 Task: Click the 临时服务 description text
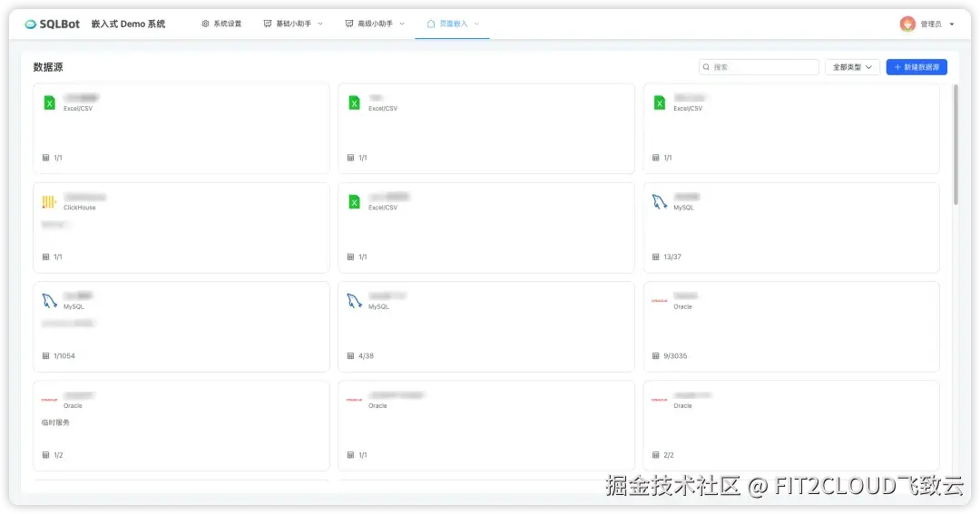click(x=55, y=422)
